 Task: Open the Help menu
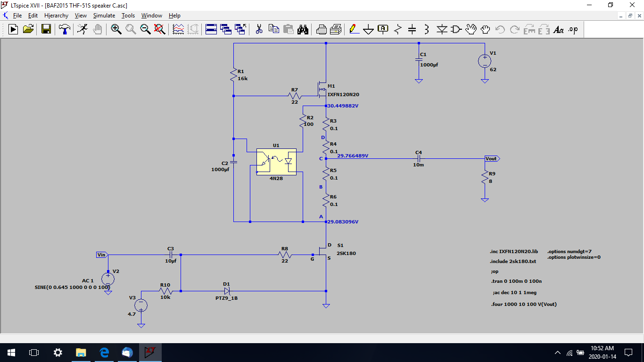174,16
